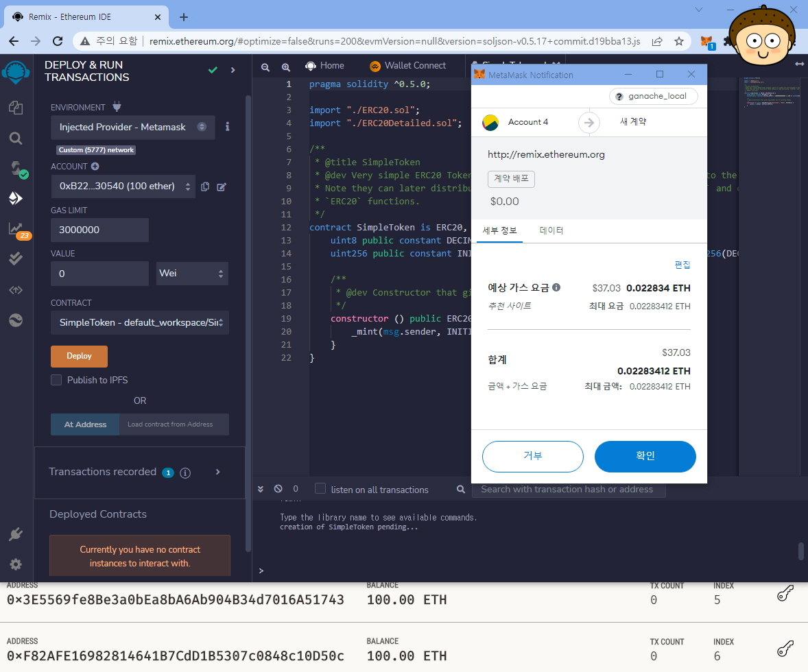Open ganache_local network selector in MetaMask

coord(654,97)
